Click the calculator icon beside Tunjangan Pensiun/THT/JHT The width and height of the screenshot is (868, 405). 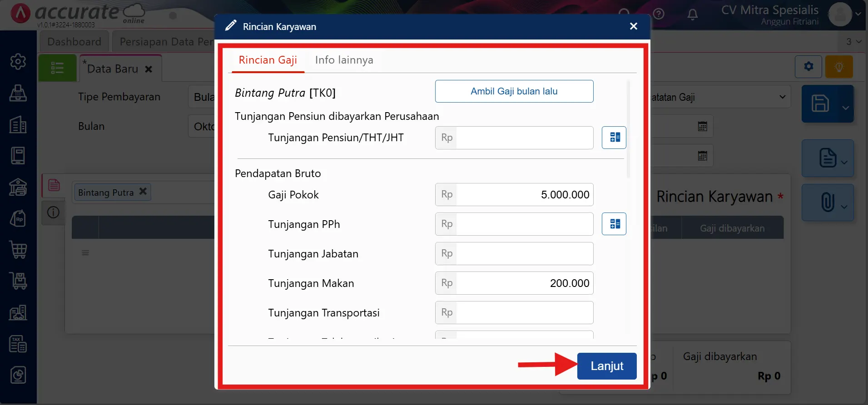pyautogui.click(x=614, y=138)
